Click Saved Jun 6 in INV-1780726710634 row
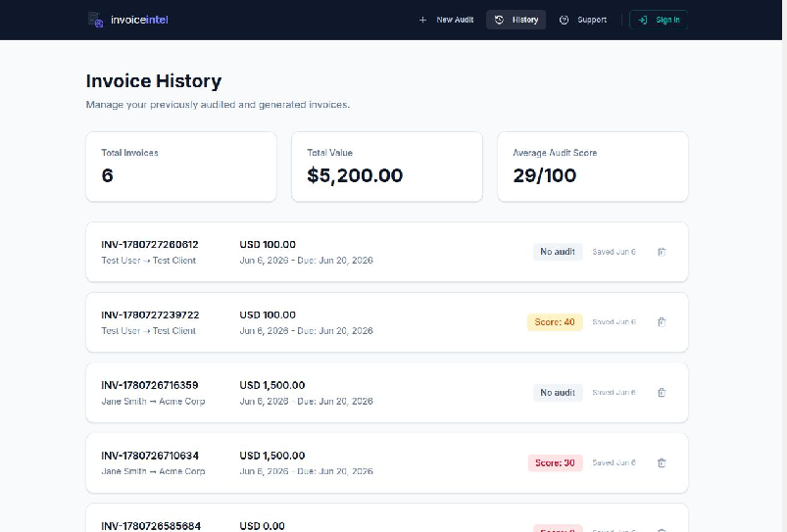Screen dimensions: 787x532 click(614, 462)
